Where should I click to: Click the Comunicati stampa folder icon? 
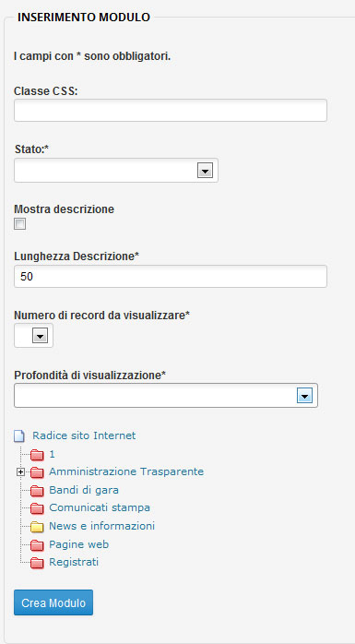38,509
